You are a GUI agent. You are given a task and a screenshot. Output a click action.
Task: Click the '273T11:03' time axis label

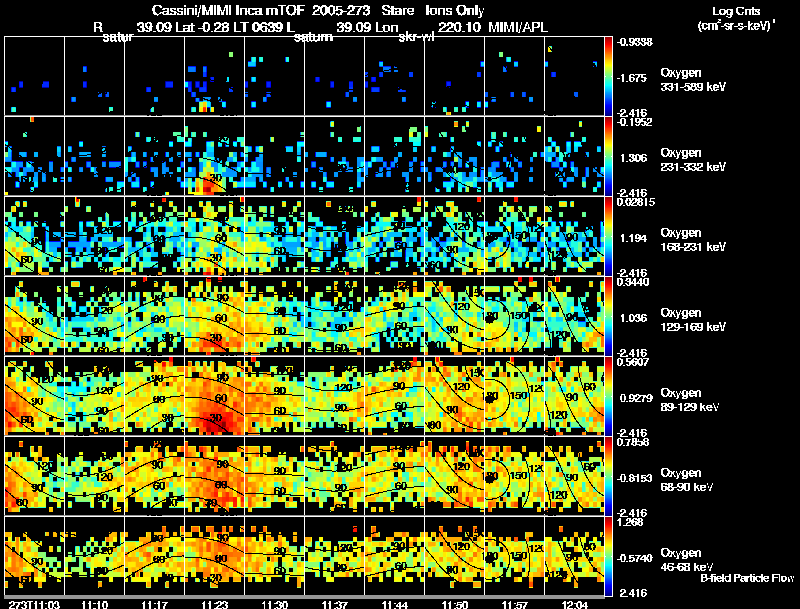[x=34, y=605]
